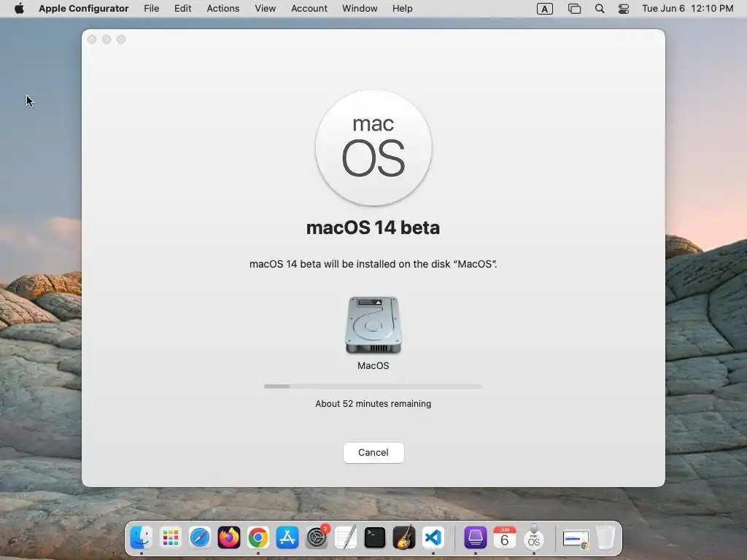This screenshot has height=560, width=747.
Task: Launch Firefox from the Dock
Action: click(x=228, y=537)
